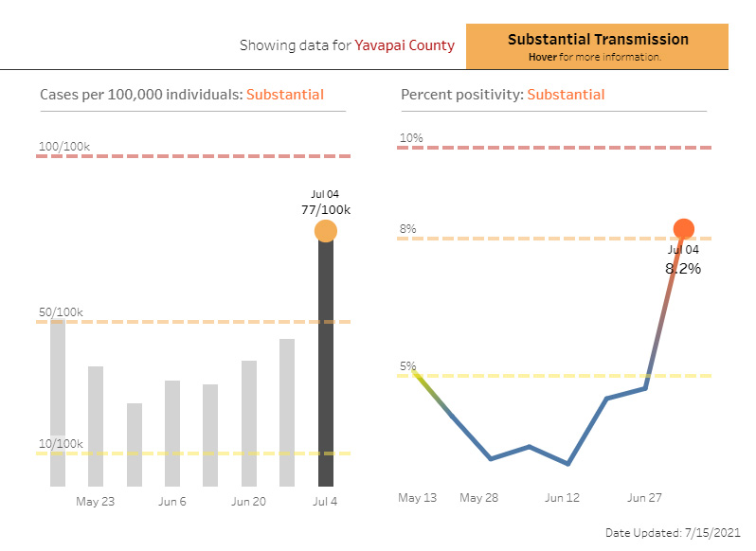The image size is (756, 551).
Task: Select the gray bar above Jun 6
Action: 172,434
